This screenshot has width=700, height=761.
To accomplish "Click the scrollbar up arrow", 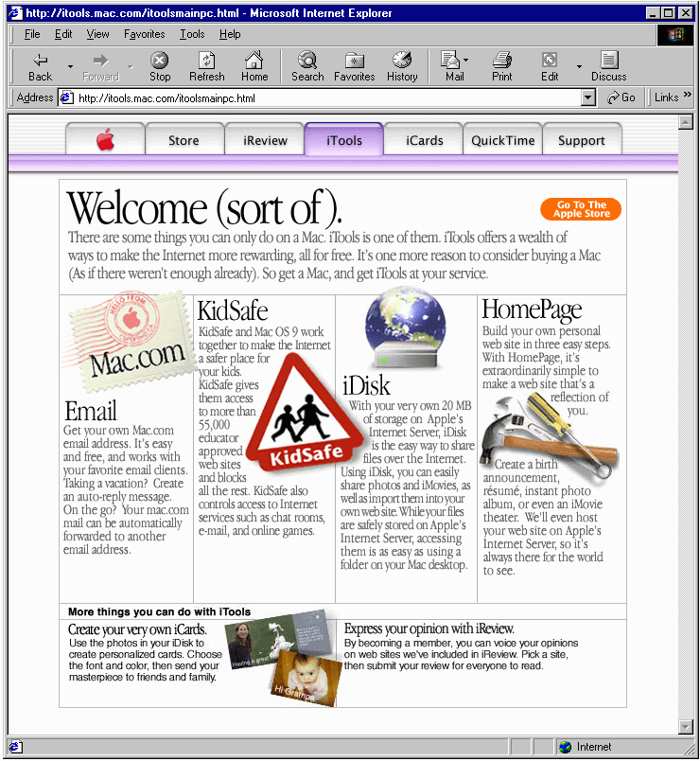I will (x=686, y=122).
